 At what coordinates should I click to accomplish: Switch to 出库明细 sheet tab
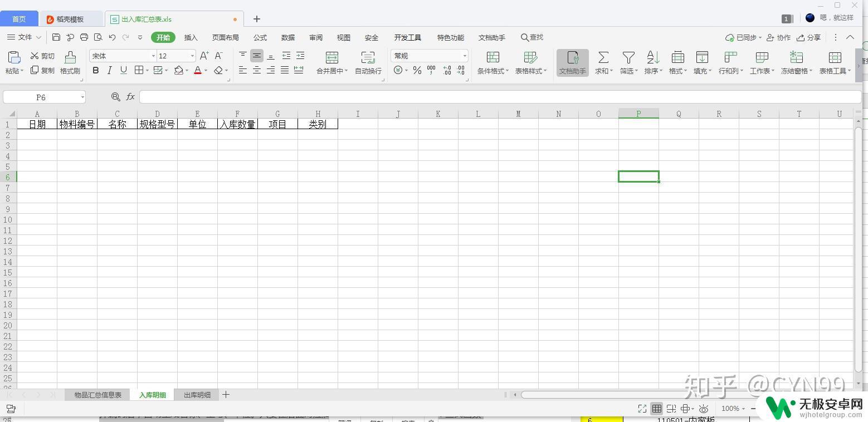pos(197,395)
